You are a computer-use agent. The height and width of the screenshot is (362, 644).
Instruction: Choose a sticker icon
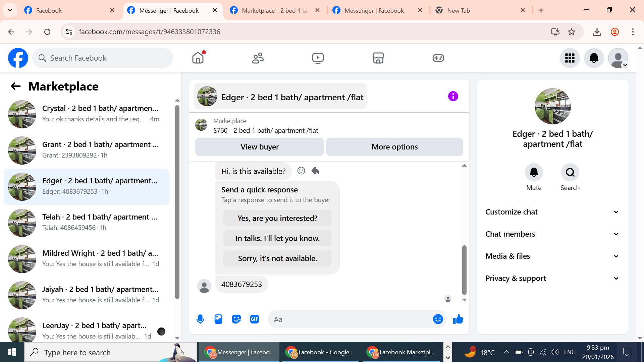click(236, 319)
